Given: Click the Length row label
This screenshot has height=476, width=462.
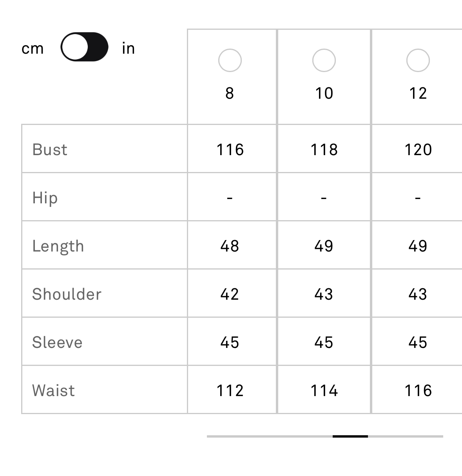Looking at the screenshot, I should [58, 246].
